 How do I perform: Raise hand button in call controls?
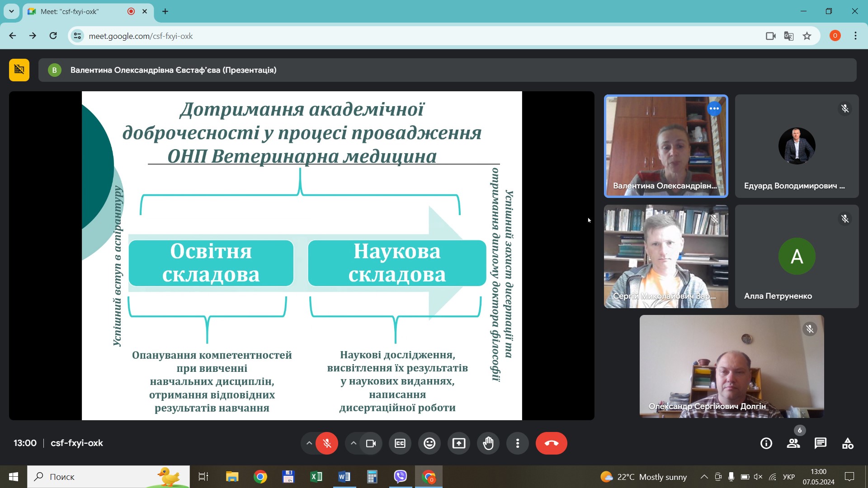click(488, 443)
